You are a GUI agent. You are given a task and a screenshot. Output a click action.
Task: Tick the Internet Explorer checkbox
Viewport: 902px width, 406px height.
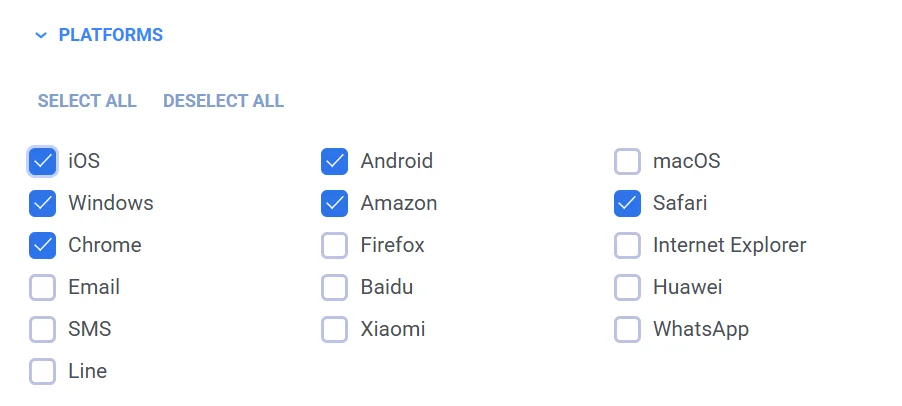(x=627, y=245)
